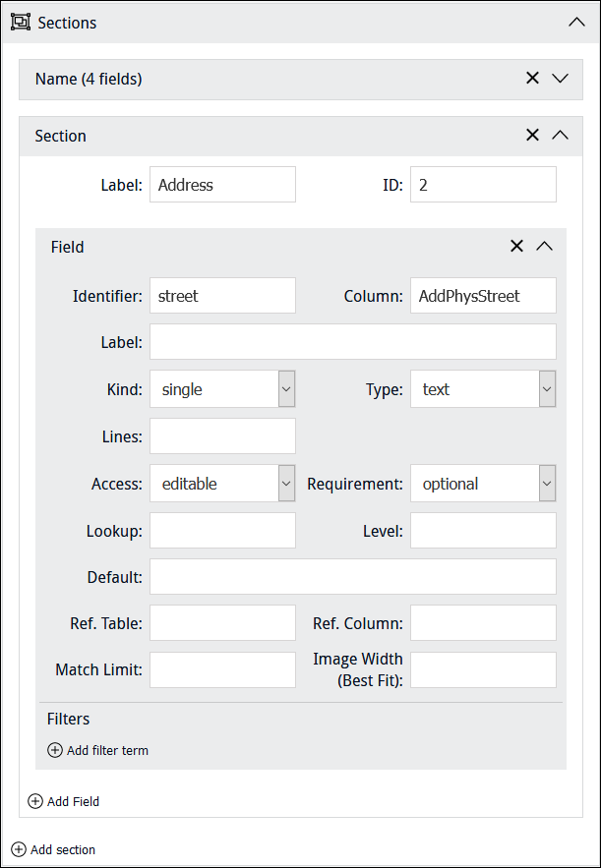Delete the Address section with X
The height and width of the screenshot is (868, 601).
pyautogui.click(x=532, y=136)
